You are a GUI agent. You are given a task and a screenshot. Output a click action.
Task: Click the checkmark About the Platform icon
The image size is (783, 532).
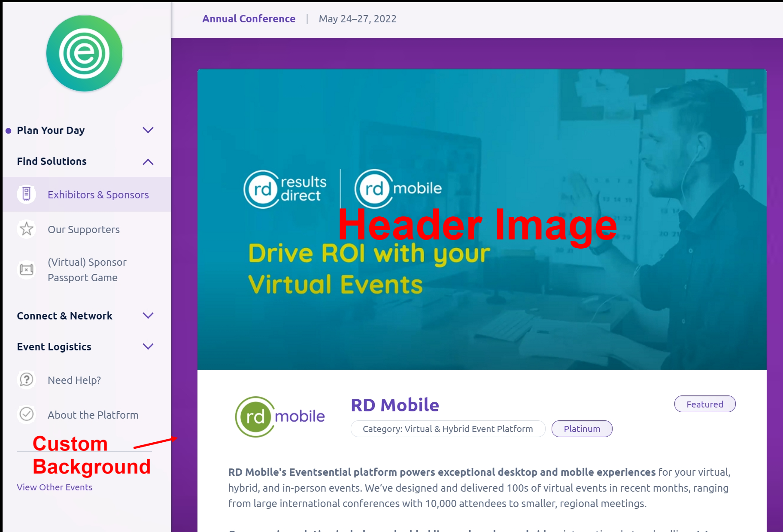[27, 414]
